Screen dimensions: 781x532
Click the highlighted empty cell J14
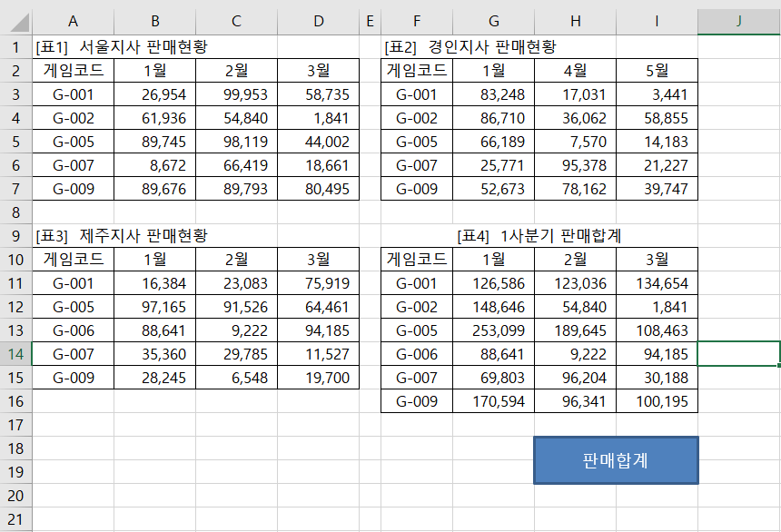coord(738,354)
